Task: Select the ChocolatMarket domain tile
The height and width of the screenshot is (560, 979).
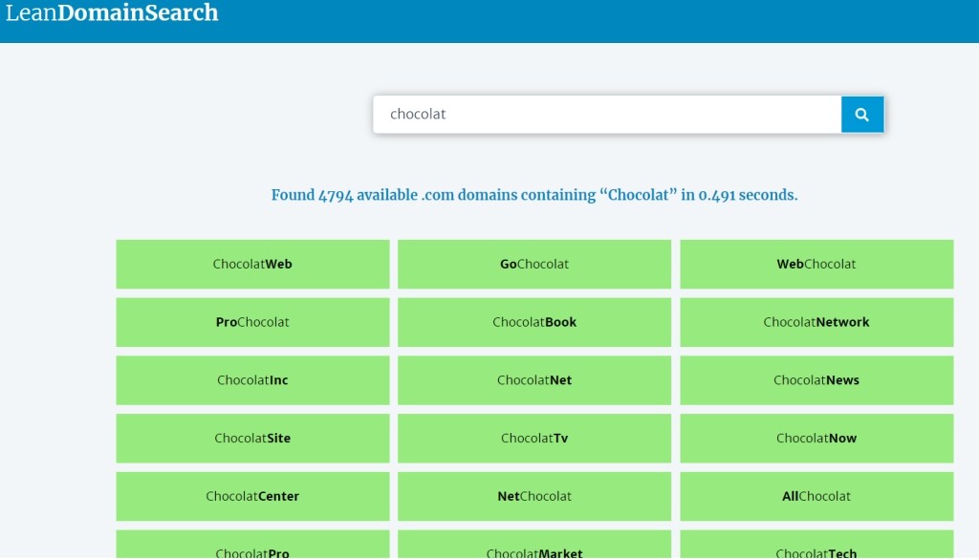Action: (x=534, y=545)
